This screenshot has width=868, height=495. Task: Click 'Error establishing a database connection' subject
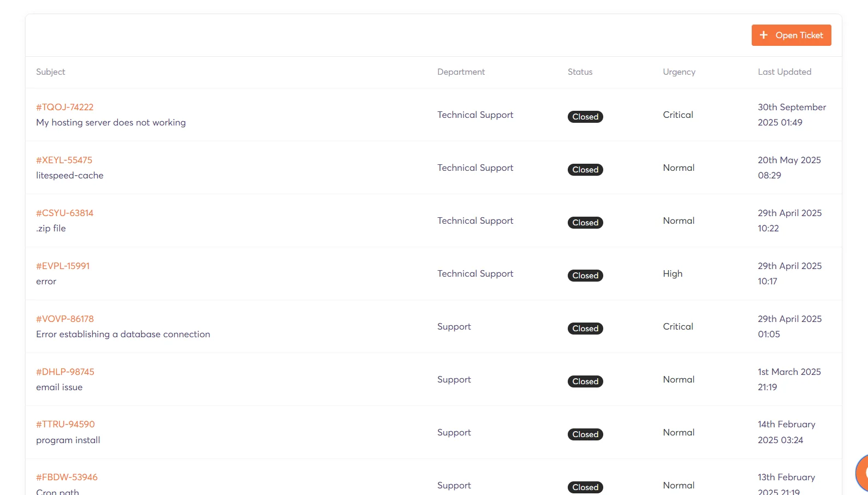[123, 335]
